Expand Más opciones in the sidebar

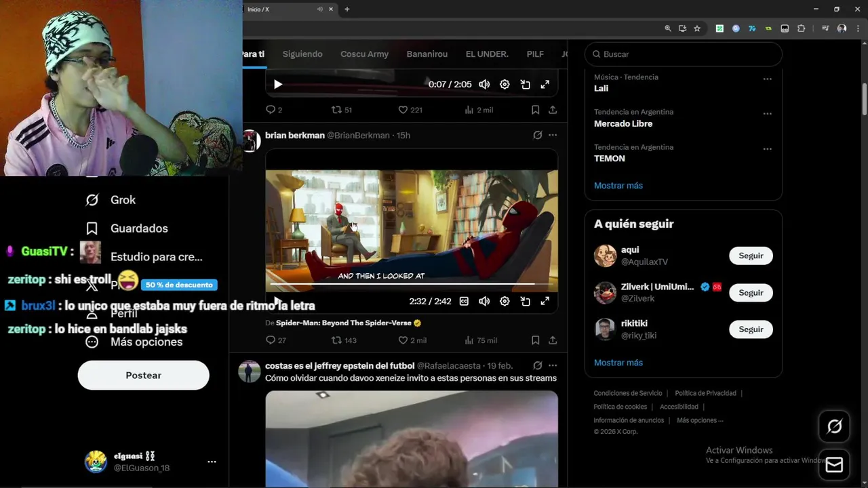point(134,342)
